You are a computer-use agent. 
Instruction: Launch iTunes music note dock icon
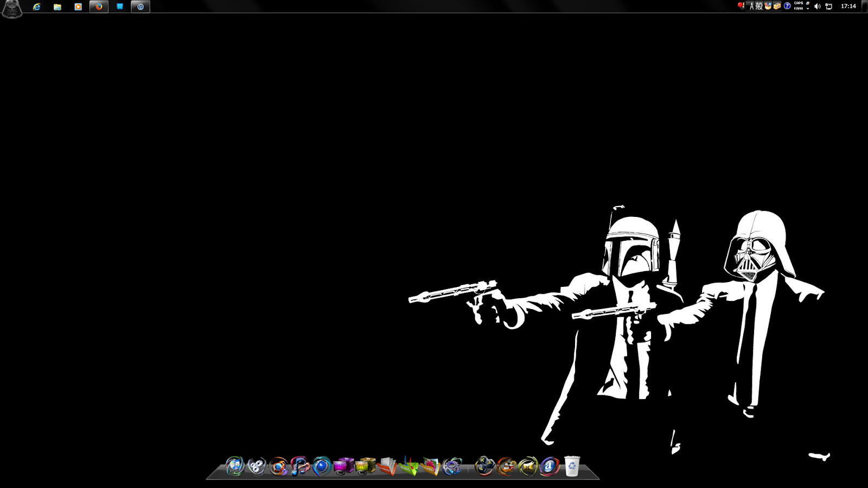[x=300, y=466]
